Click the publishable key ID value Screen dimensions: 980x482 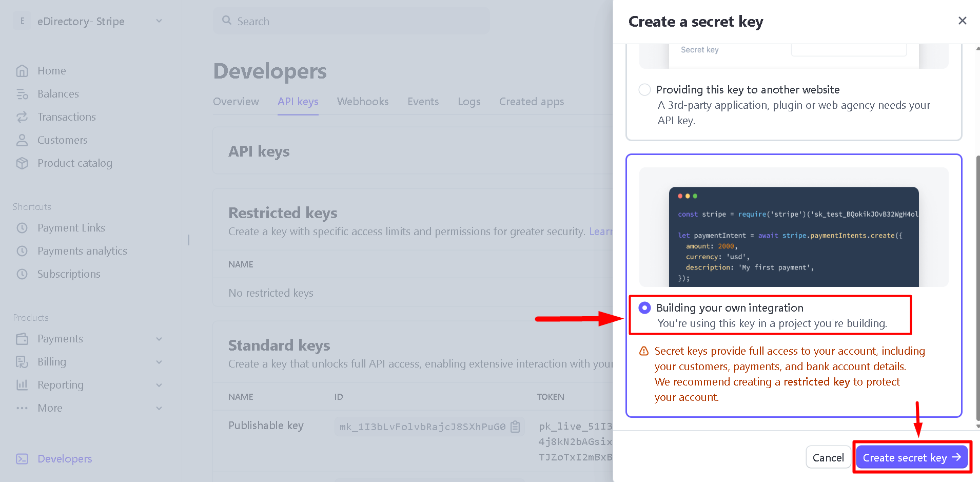422,427
